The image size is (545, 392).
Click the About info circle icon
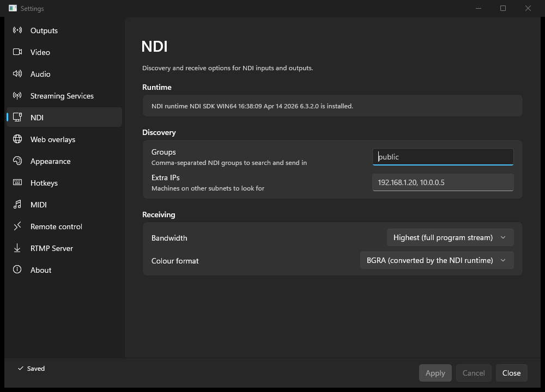click(x=17, y=270)
